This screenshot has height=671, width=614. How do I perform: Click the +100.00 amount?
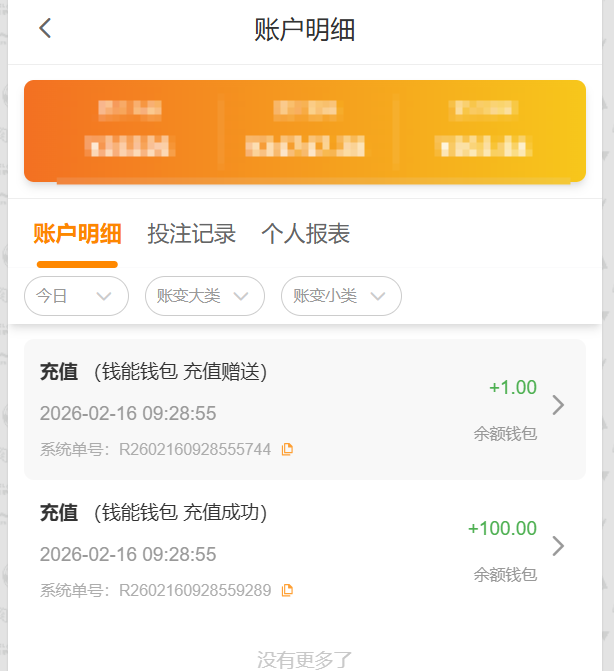[502, 529]
